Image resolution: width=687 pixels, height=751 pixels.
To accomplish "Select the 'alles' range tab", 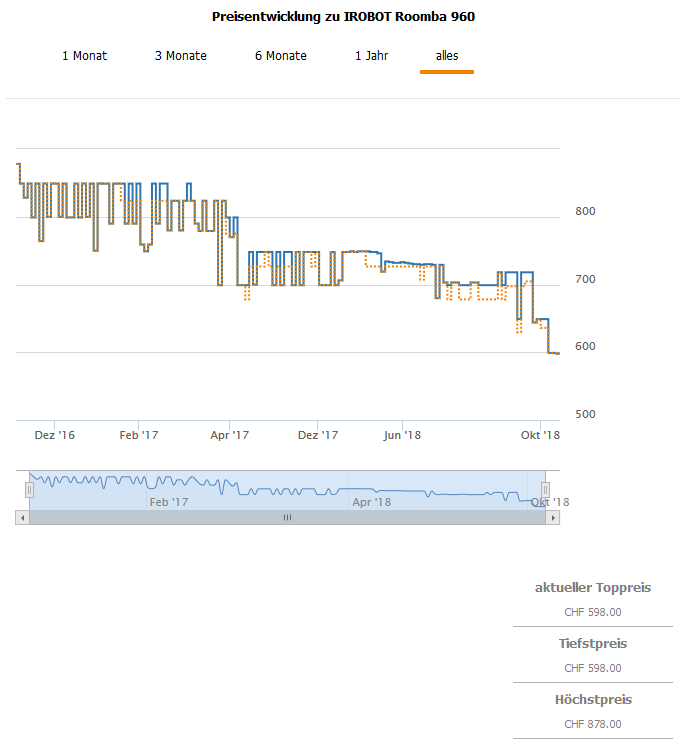I will pos(446,56).
